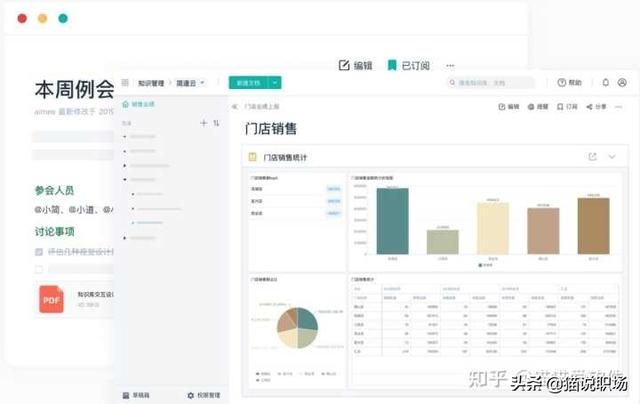This screenshot has width=640, height=404.
Task: Collapse sidebar with the double-chevron icon
Action: pyautogui.click(x=235, y=105)
